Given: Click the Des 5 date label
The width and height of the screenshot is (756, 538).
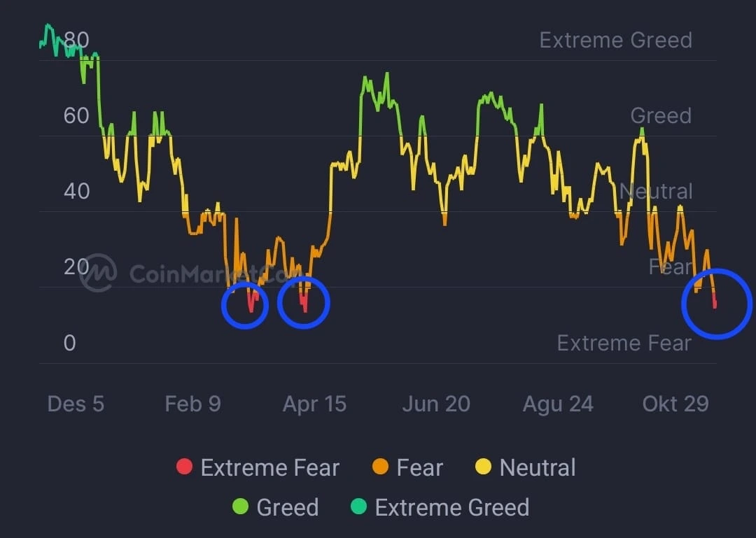Looking at the screenshot, I should click(x=76, y=404).
